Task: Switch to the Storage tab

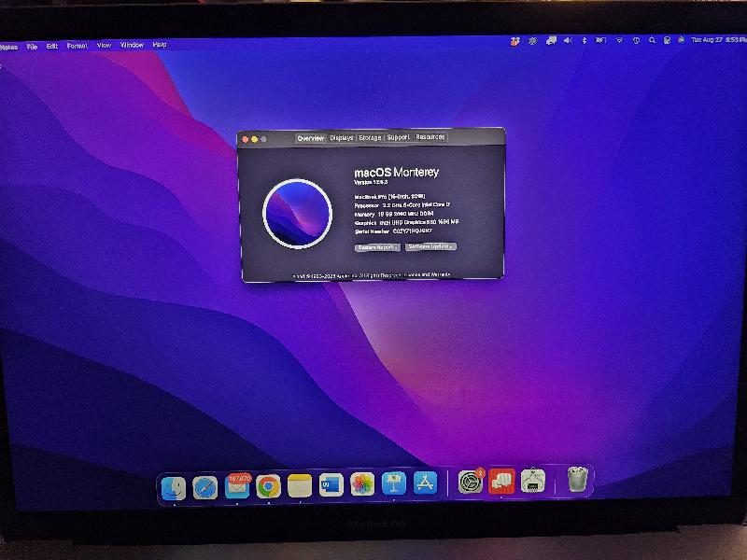Action: pyautogui.click(x=370, y=137)
